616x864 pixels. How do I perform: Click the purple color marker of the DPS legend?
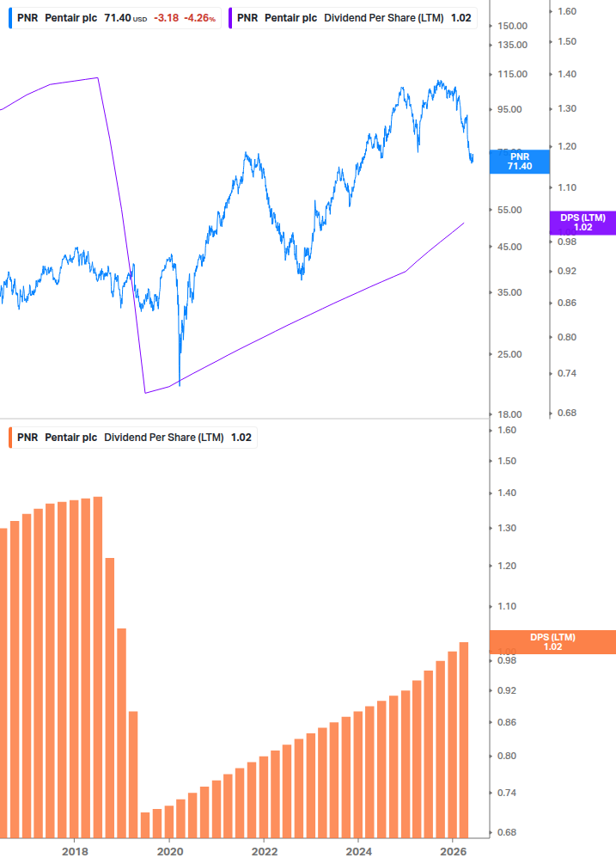pyautogui.click(x=230, y=18)
